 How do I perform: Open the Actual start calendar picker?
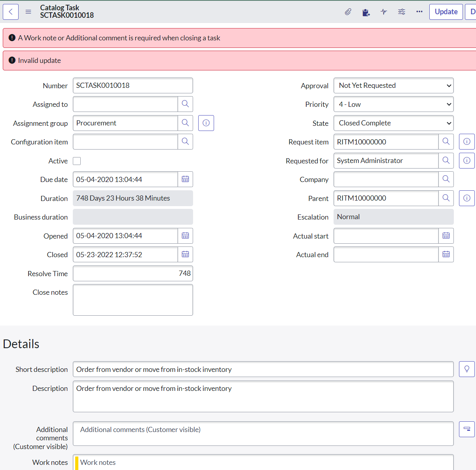click(446, 236)
